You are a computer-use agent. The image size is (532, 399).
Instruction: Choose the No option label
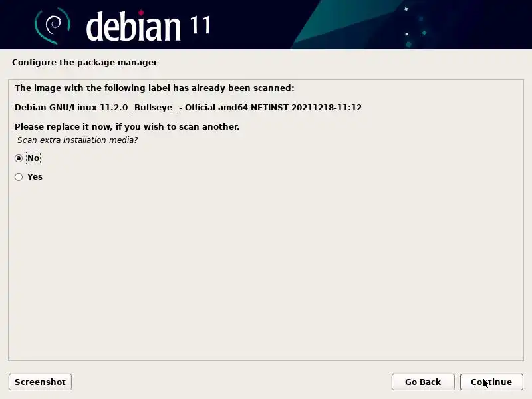pos(33,158)
